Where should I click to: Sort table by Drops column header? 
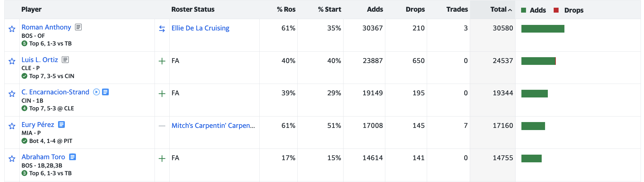(415, 10)
